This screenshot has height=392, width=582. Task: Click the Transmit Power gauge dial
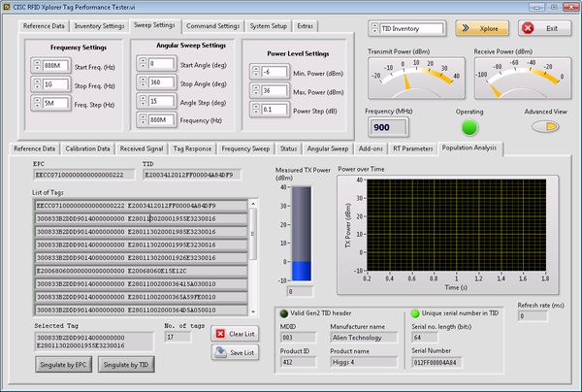pos(414,78)
